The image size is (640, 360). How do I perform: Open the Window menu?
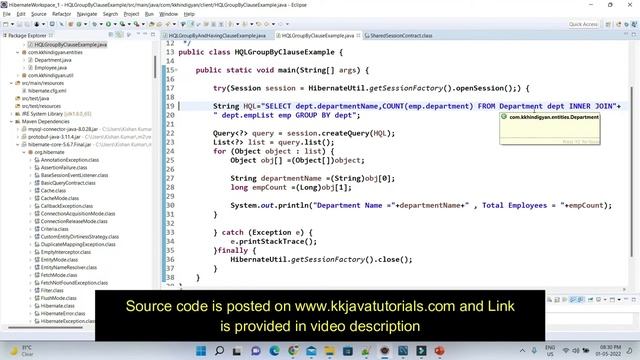pos(168,14)
